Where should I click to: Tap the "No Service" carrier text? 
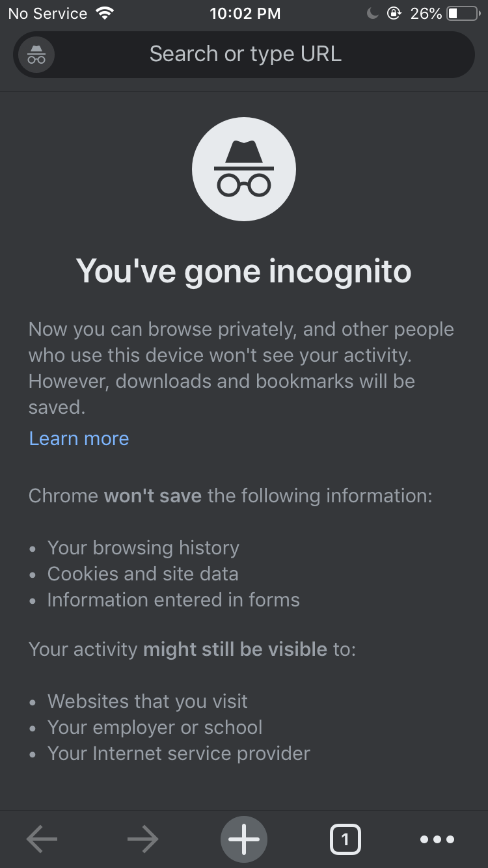coord(47,13)
